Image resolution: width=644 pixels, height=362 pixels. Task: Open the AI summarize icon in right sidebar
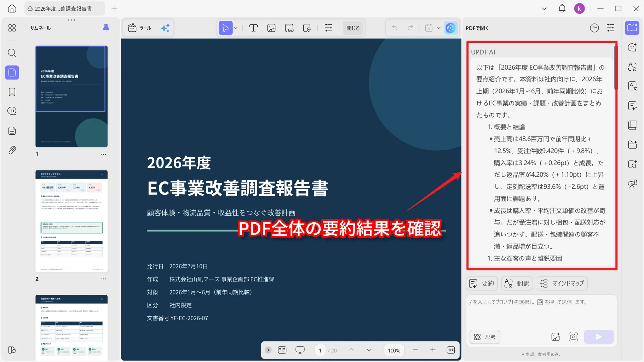(632, 106)
